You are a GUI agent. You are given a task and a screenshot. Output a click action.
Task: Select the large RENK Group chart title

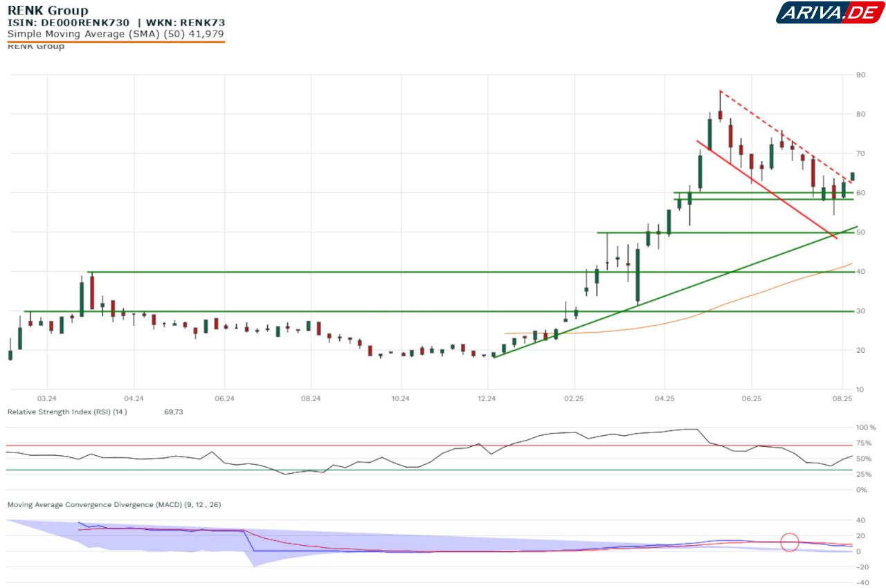tap(48, 10)
